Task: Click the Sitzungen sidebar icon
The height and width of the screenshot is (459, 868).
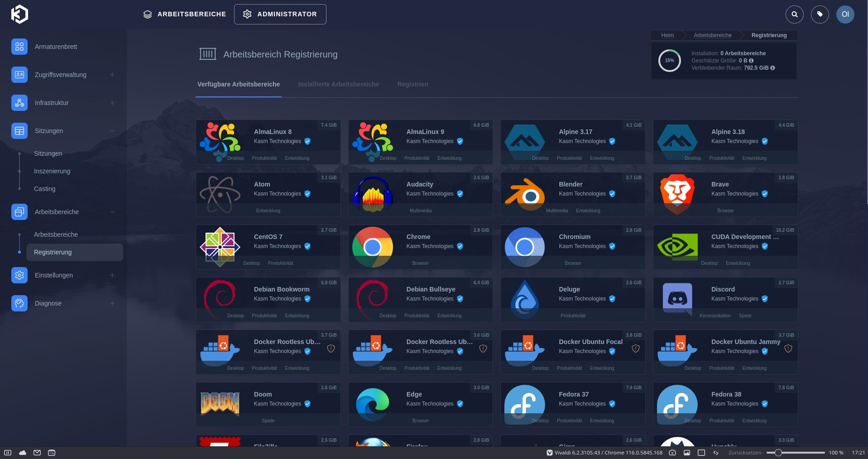Action: click(19, 131)
